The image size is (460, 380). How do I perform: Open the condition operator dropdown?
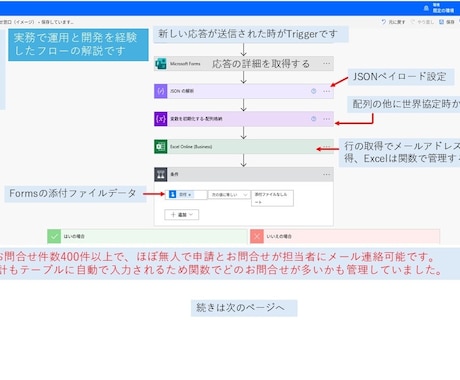click(229, 195)
